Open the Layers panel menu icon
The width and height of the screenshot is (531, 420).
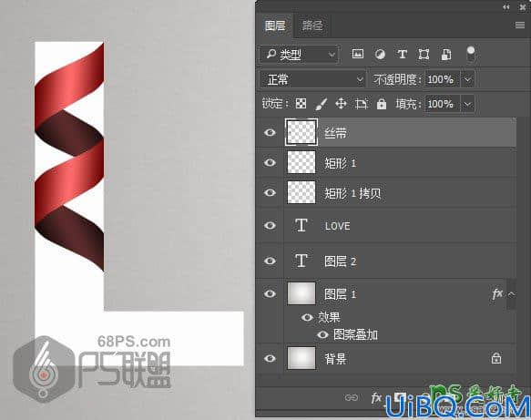[x=520, y=26]
